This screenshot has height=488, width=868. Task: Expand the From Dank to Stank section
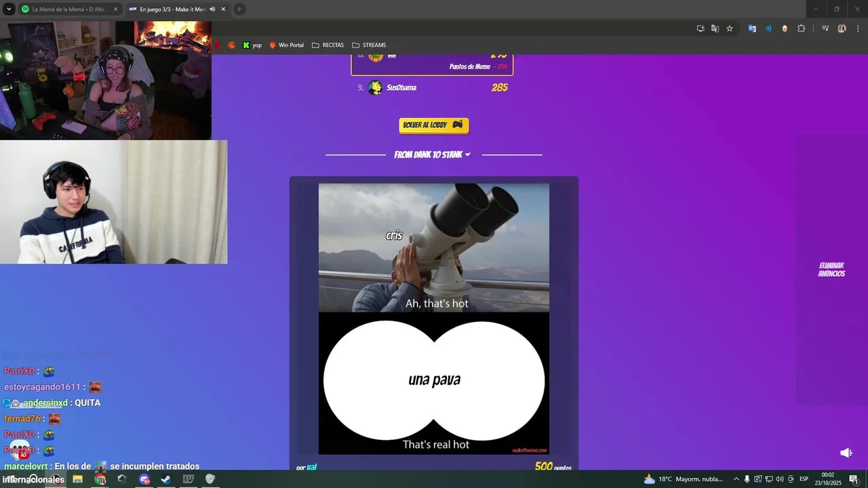click(x=433, y=155)
